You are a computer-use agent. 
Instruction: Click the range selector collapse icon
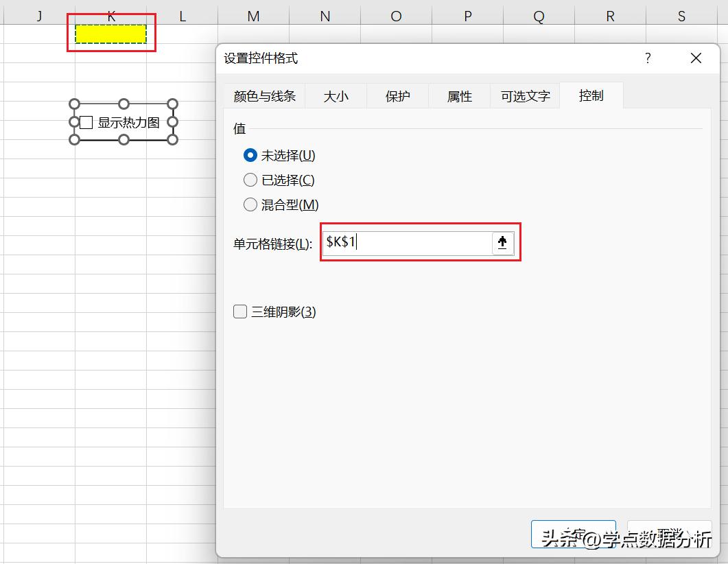[x=503, y=243]
